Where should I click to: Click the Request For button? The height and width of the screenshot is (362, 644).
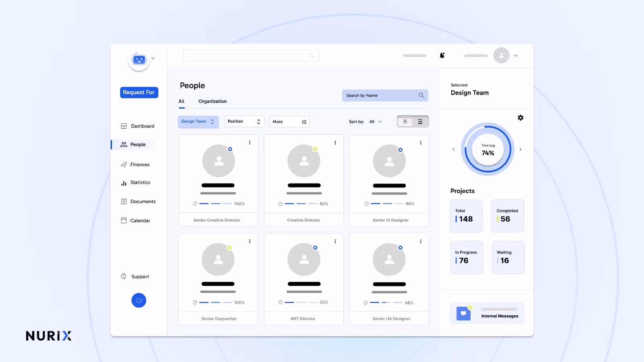(x=139, y=93)
